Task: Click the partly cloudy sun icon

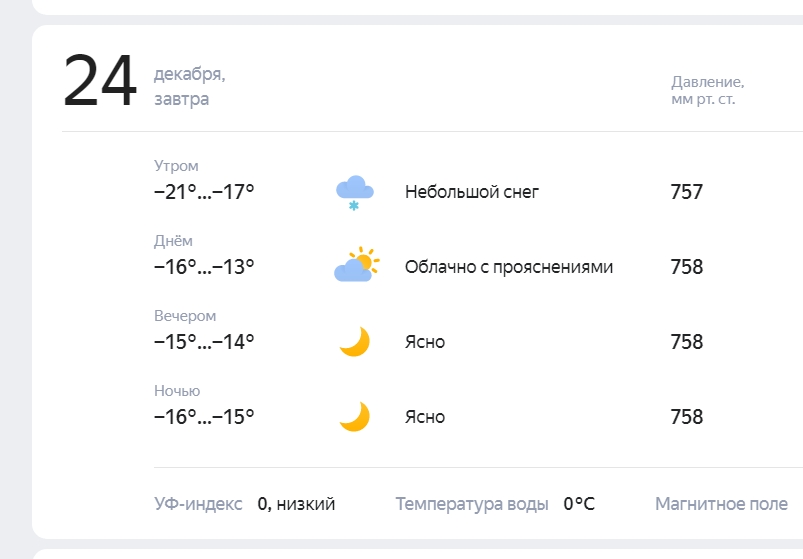Action: pyautogui.click(x=356, y=264)
